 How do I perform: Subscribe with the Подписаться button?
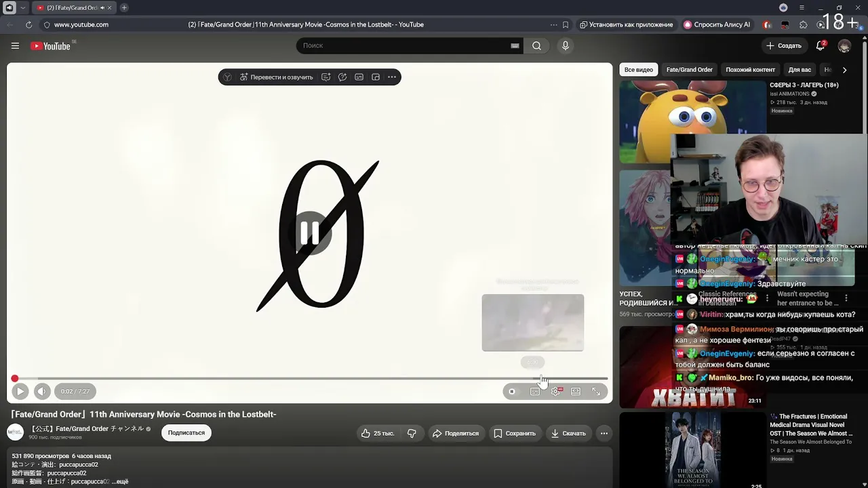[x=186, y=432]
